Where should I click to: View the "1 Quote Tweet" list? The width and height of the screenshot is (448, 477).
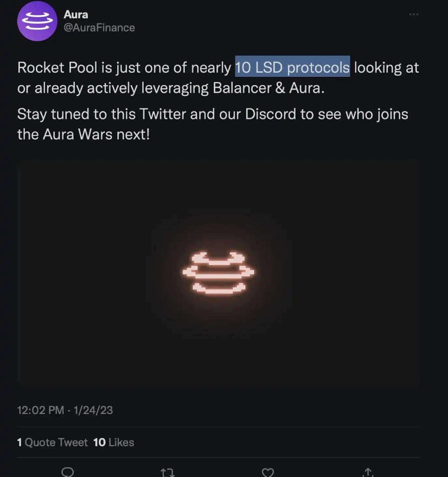[52, 442]
